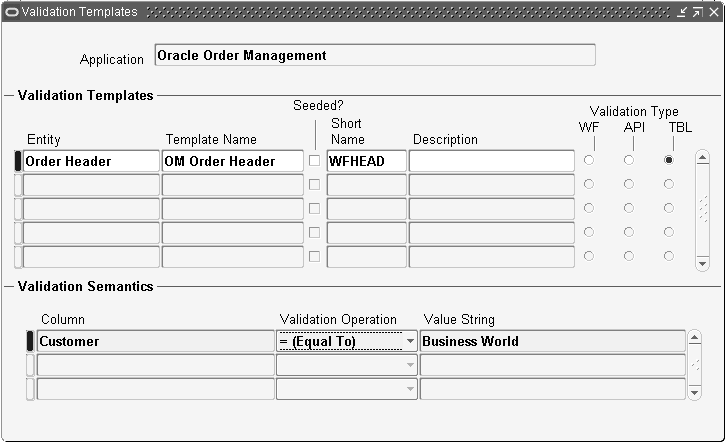
Task: Minimize the Validation Templates window
Action: 682,12
